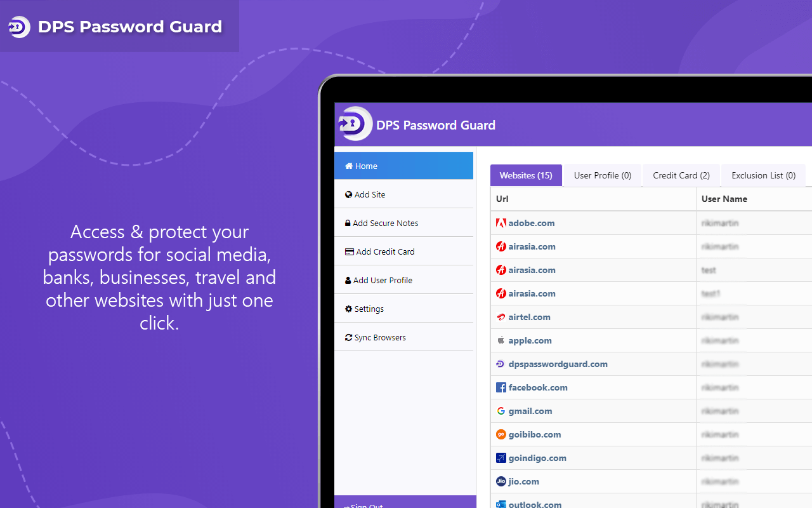Click the Google favicon beside gmail.com

(501, 411)
